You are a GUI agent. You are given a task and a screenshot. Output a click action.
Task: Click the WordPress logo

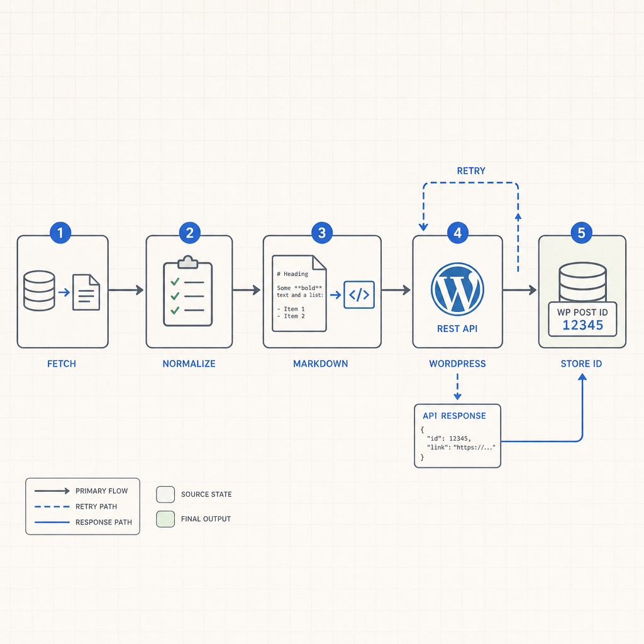pyautogui.click(x=457, y=289)
